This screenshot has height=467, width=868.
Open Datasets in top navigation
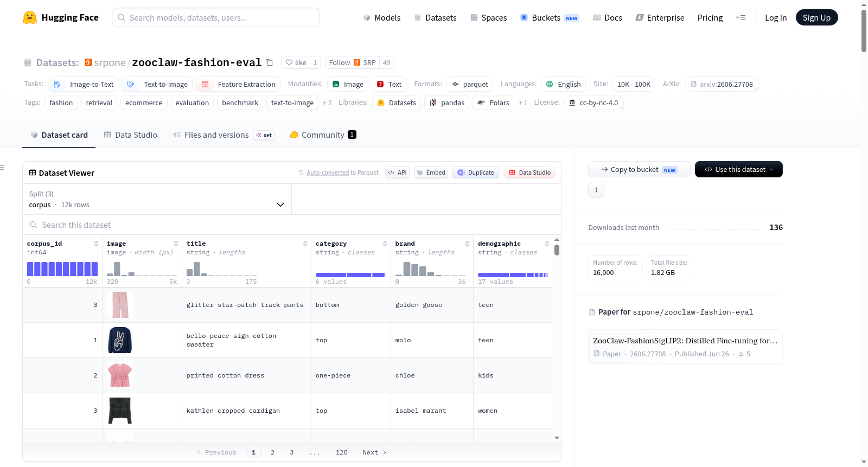click(435, 17)
